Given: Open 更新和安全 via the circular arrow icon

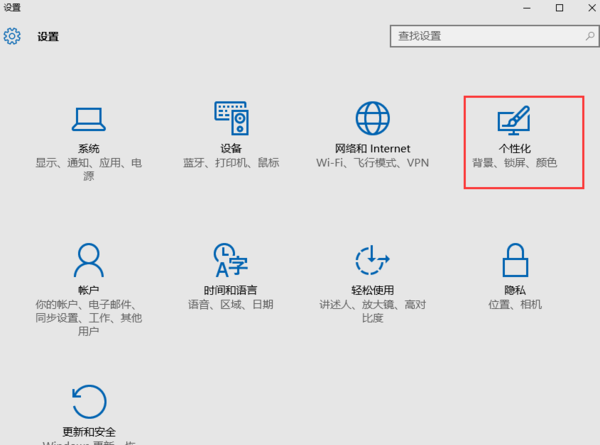Looking at the screenshot, I should pyautogui.click(x=89, y=402).
